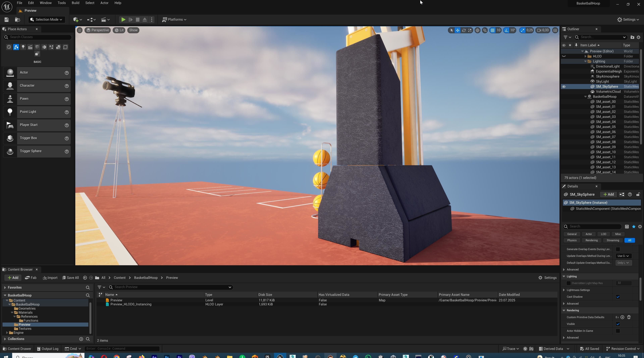Screen dimensions: 644x358
Task: Select the scale transform tool in viewport
Action: 470,30
